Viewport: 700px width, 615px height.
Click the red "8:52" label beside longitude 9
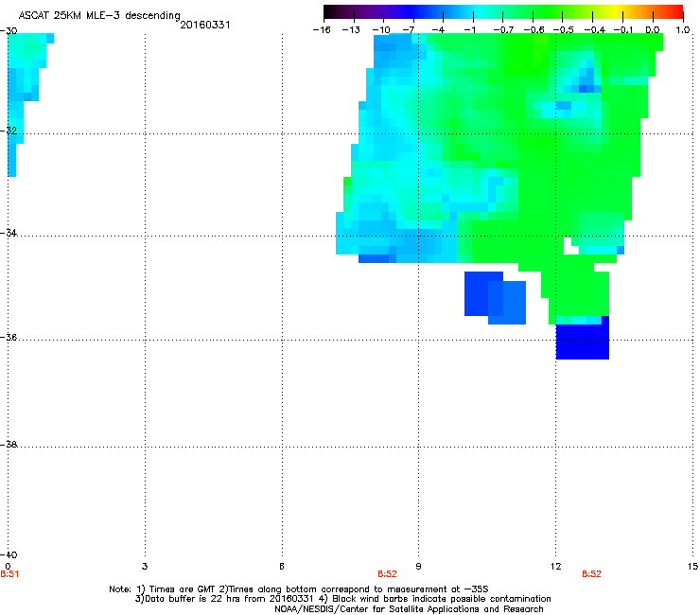pos(387,574)
